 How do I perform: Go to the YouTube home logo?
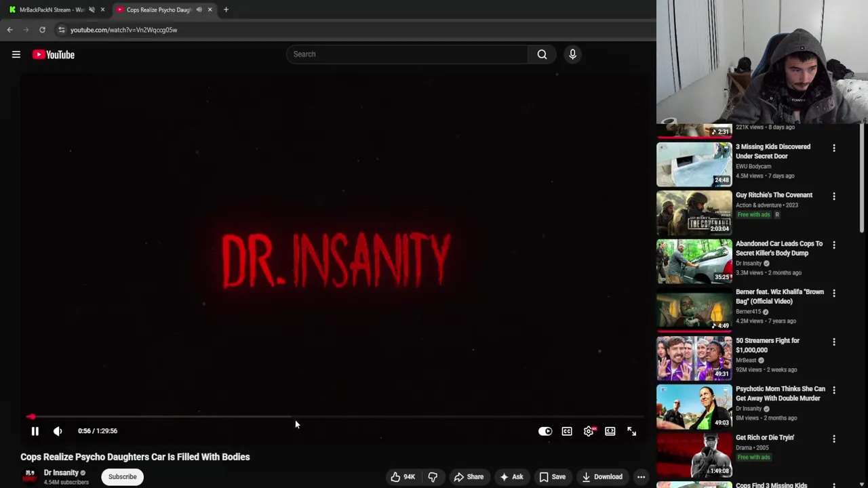(54, 55)
